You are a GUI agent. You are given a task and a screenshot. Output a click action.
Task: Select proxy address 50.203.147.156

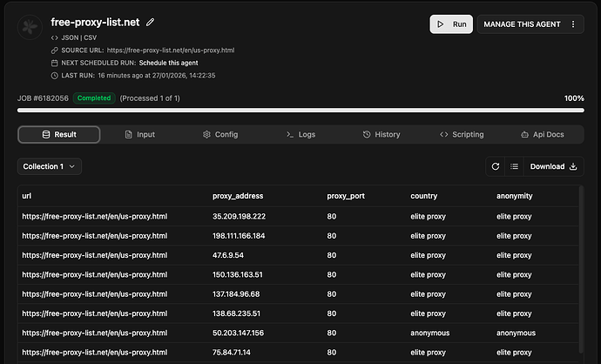[238, 333]
